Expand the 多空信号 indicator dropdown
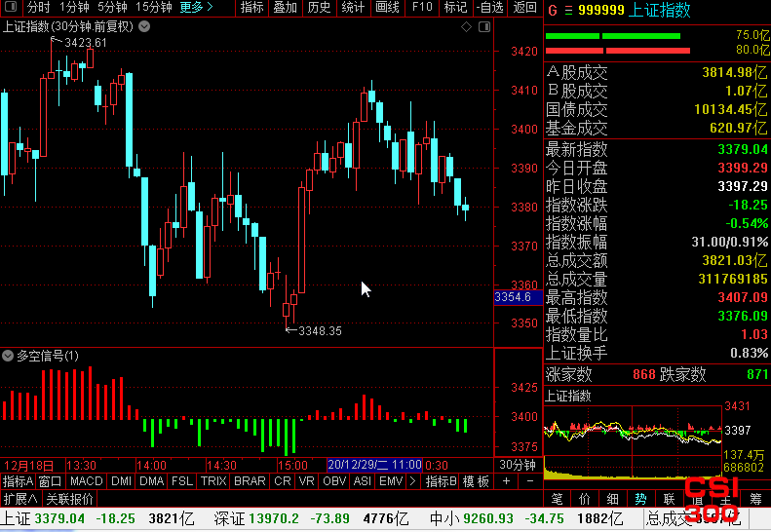Viewport: 771px width, 532px height. (8, 356)
